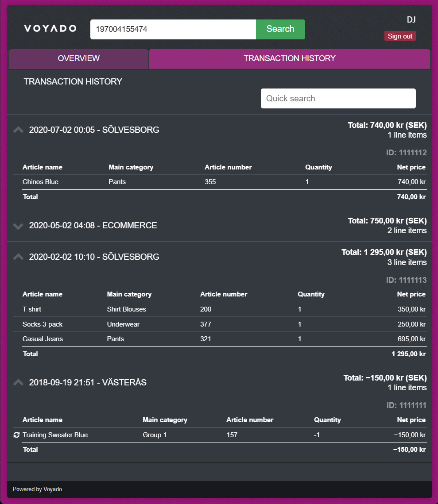Image resolution: width=438 pixels, height=504 pixels.
Task: Click the DJ user initials
Action: pos(411,19)
